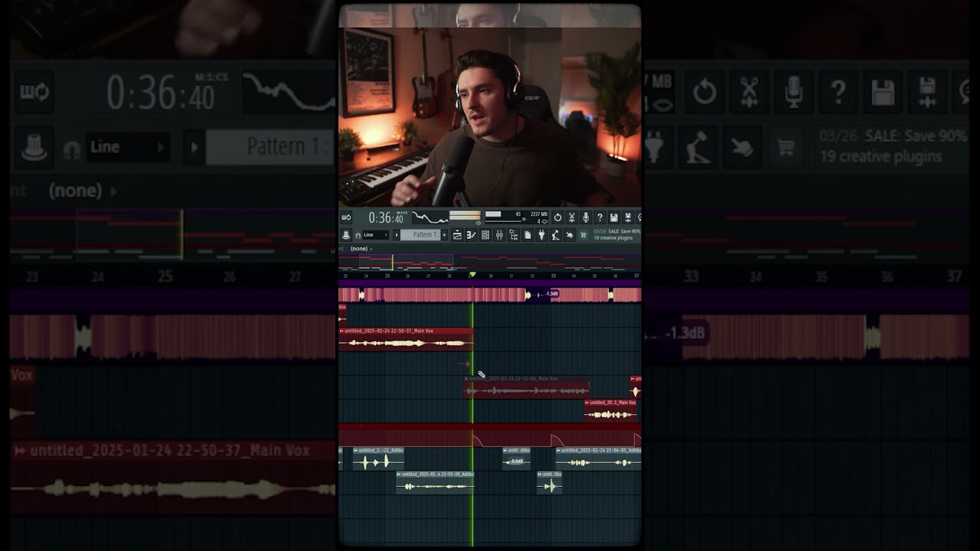The height and width of the screenshot is (551, 980).
Task: Open the tempo tapper figure icon, center toolbar
Action: tap(556, 235)
